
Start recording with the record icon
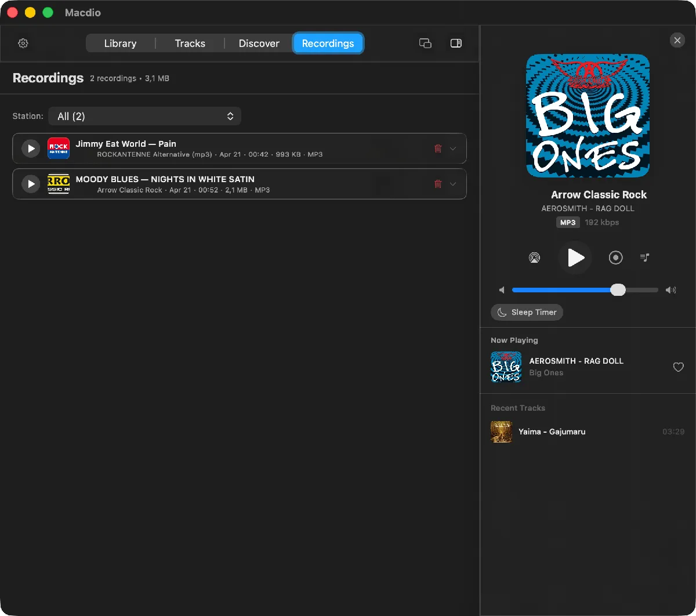(615, 258)
